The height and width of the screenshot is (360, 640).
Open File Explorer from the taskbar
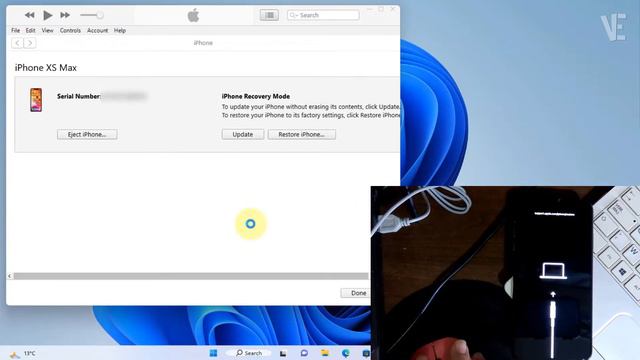(325, 353)
